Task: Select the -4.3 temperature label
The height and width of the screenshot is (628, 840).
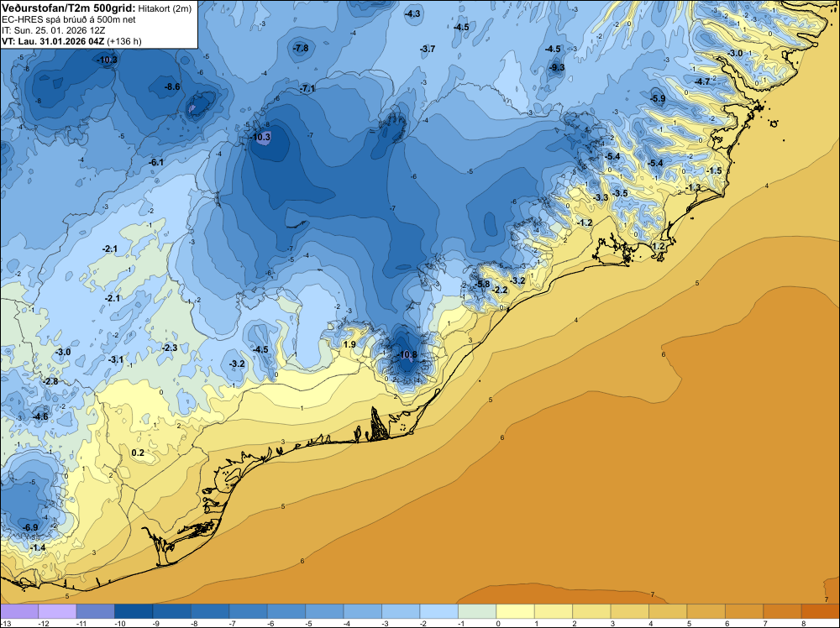Action: (x=412, y=14)
